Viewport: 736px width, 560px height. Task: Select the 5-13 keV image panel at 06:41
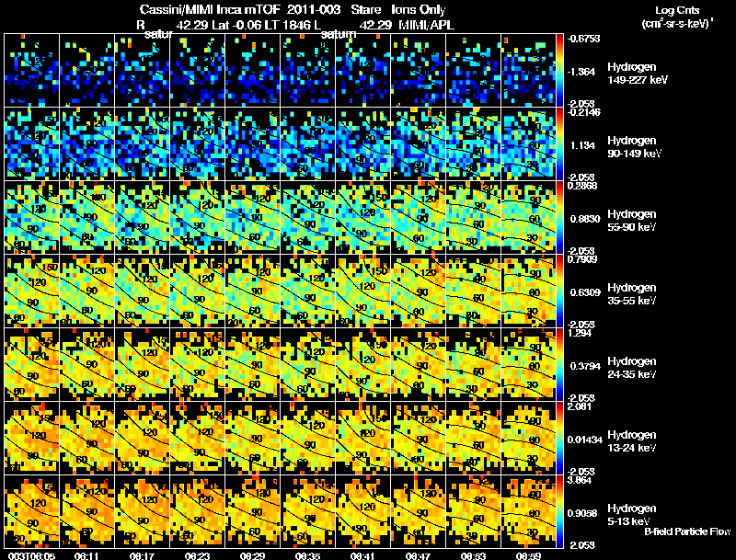362,512
